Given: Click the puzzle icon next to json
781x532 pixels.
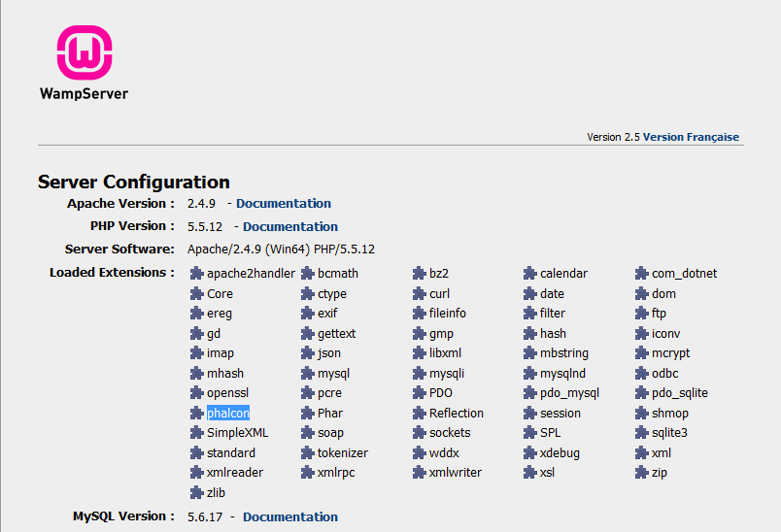Looking at the screenshot, I should coord(308,353).
